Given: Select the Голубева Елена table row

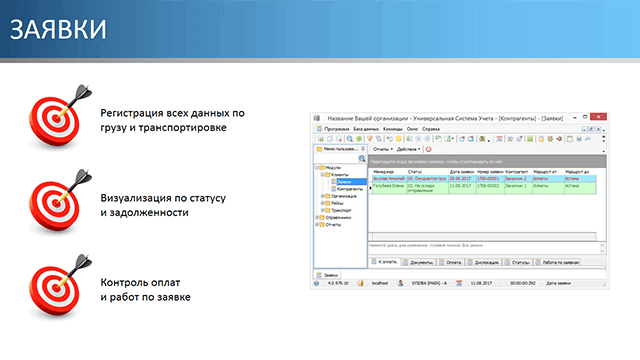Looking at the screenshot, I should click(x=484, y=188).
